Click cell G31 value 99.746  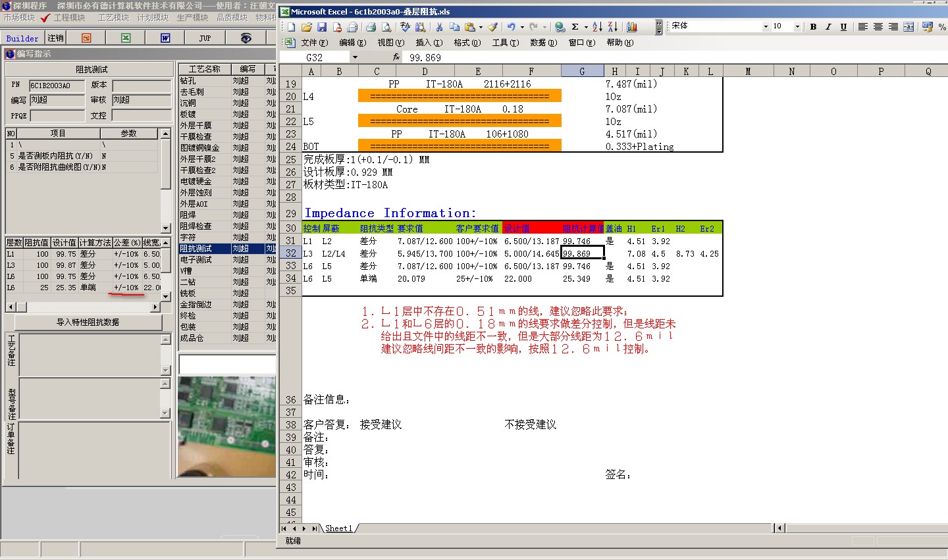(583, 241)
